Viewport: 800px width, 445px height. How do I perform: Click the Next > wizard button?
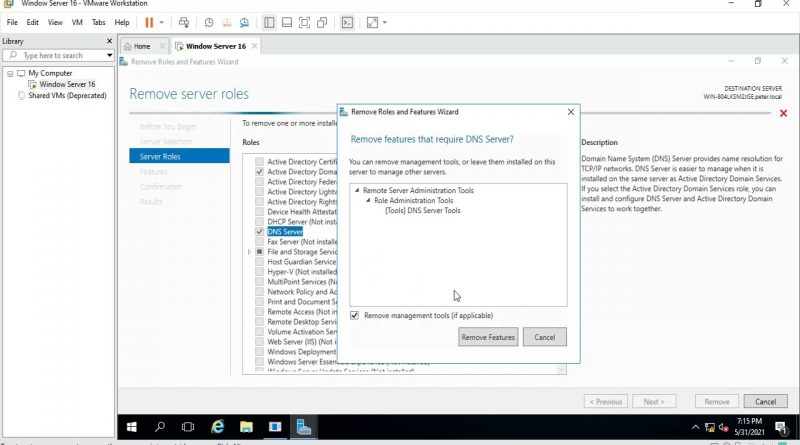click(654, 402)
